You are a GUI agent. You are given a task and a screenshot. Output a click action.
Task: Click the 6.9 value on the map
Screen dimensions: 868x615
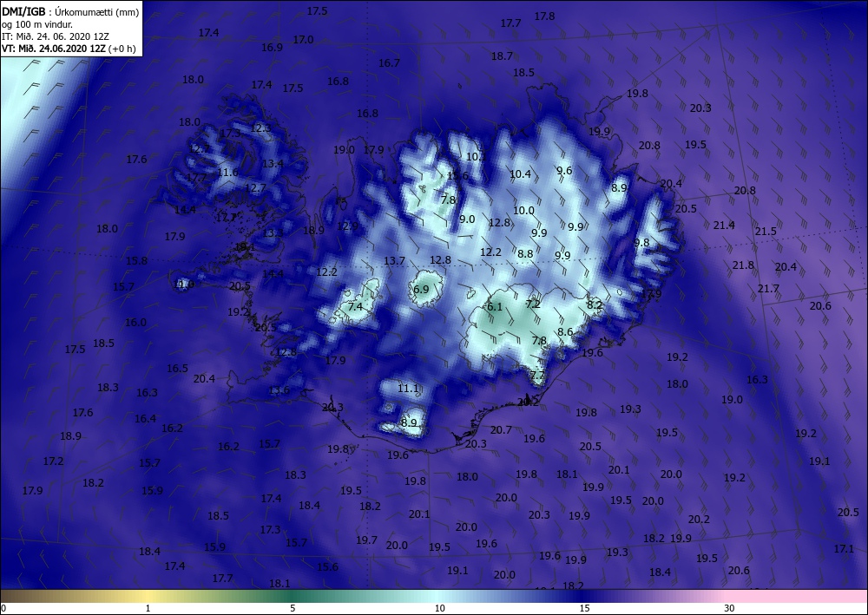click(x=421, y=289)
